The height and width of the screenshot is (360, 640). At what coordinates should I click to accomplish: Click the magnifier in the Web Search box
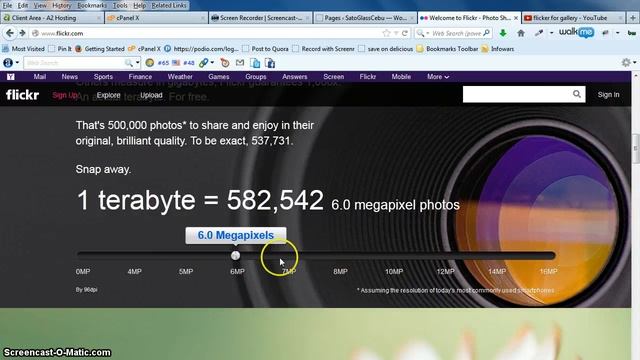click(x=486, y=33)
